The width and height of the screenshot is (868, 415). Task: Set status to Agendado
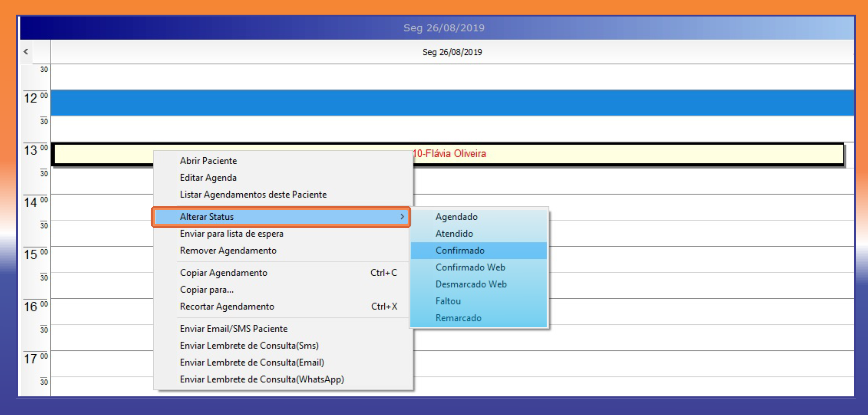pos(456,216)
